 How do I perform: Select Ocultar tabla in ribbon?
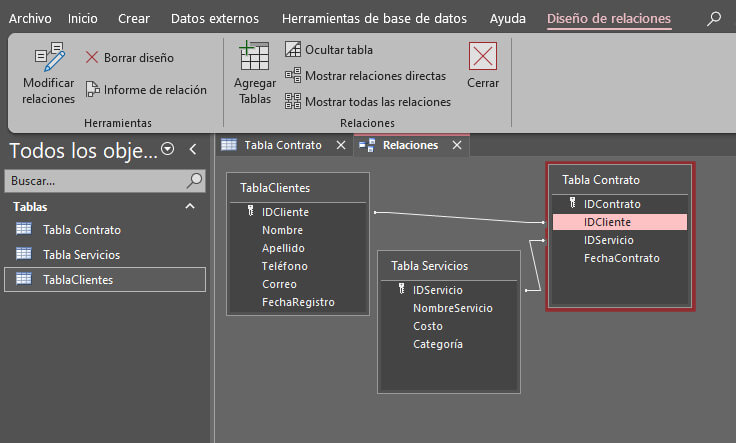pyautogui.click(x=329, y=49)
